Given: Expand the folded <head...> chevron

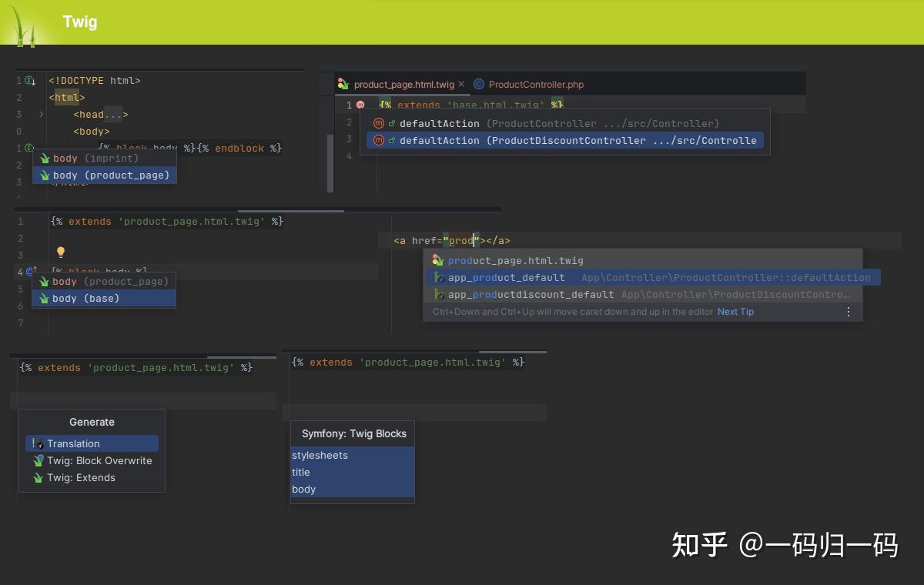Looking at the screenshot, I should pos(41,115).
